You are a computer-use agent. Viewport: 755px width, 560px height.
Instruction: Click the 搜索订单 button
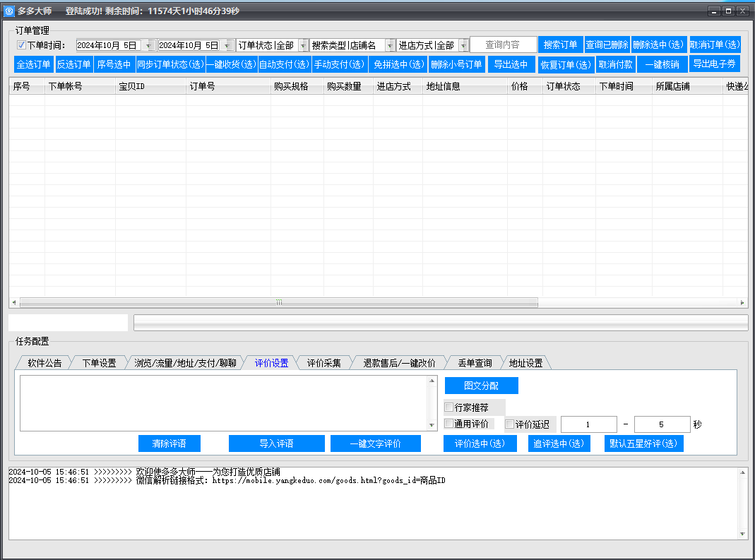click(560, 44)
